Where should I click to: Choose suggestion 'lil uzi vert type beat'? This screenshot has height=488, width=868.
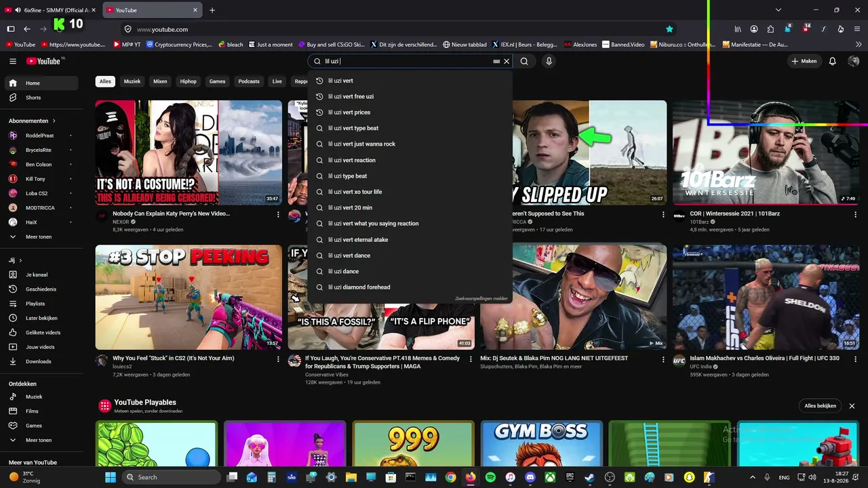click(x=410, y=128)
